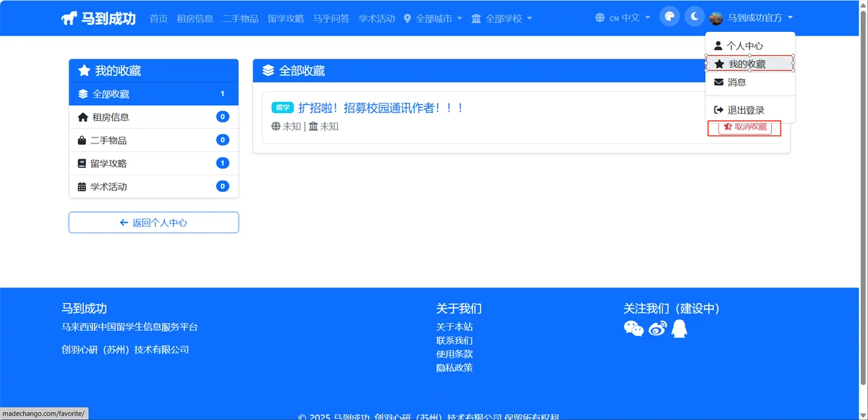868x420 pixels.
Task: Click the horse logo in the navbar
Action: click(70, 18)
